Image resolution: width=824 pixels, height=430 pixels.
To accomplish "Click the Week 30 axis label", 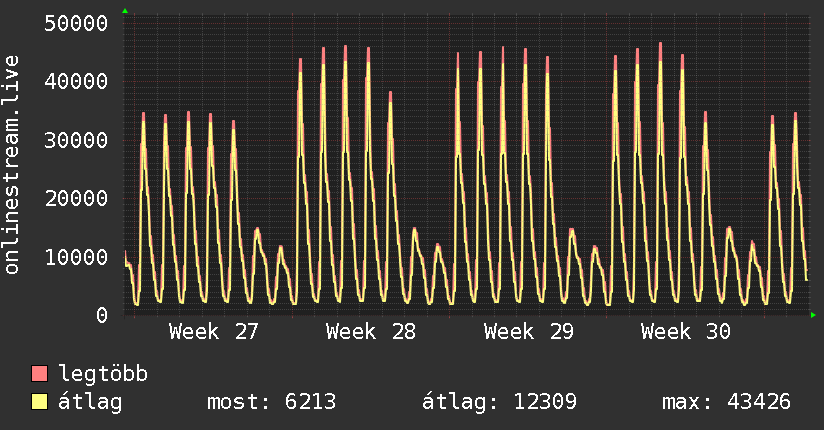I will [685, 332].
